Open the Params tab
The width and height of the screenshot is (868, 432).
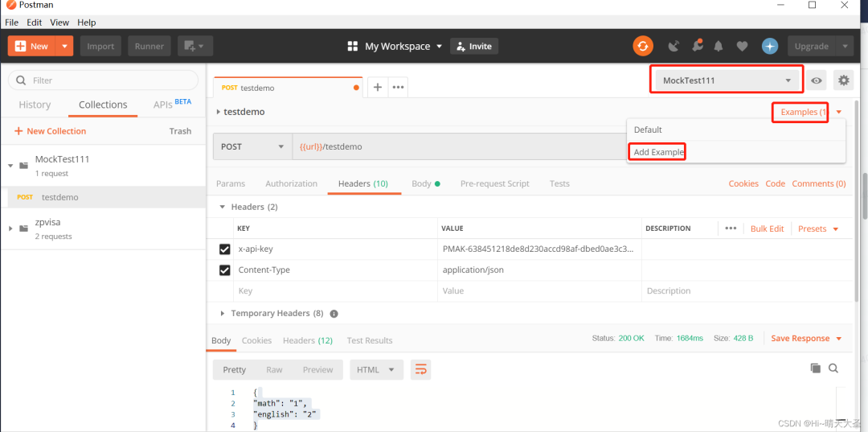(231, 183)
